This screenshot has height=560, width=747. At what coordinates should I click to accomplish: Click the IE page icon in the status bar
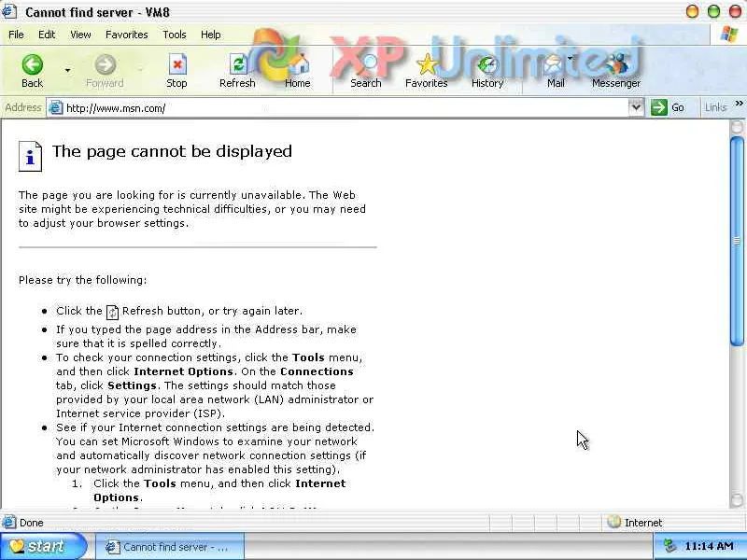click(9, 523)
